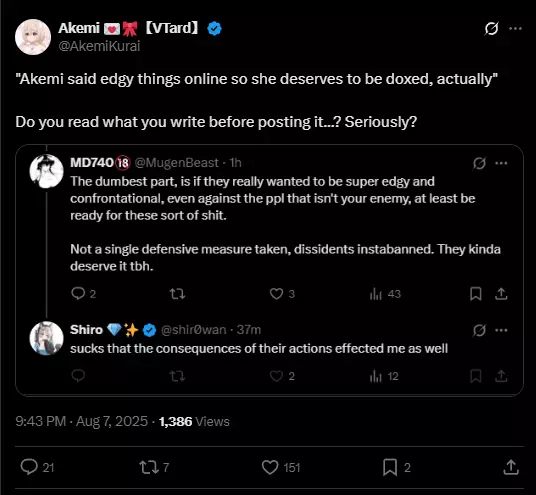Viewport: 536px width, 495px height.
Task: Retweet MD740's quoted post
Action: pos(177,294)
